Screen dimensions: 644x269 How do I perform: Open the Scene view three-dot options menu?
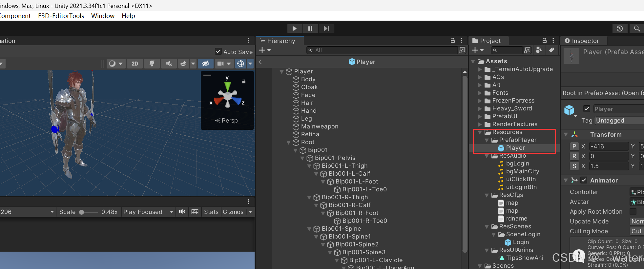(x=248, y=40)
